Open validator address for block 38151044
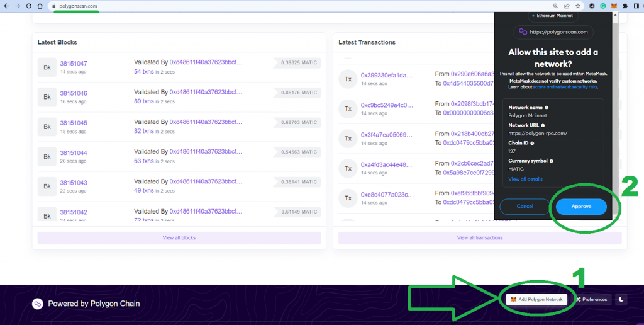Image resolution: width=644 pixels, height=325 pixels. (206, 152)
